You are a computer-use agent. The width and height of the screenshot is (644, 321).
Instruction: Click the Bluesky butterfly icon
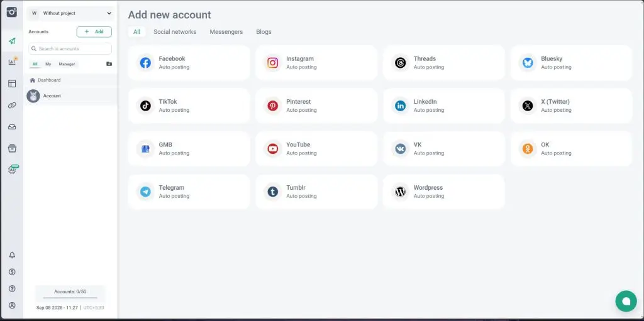528,63
